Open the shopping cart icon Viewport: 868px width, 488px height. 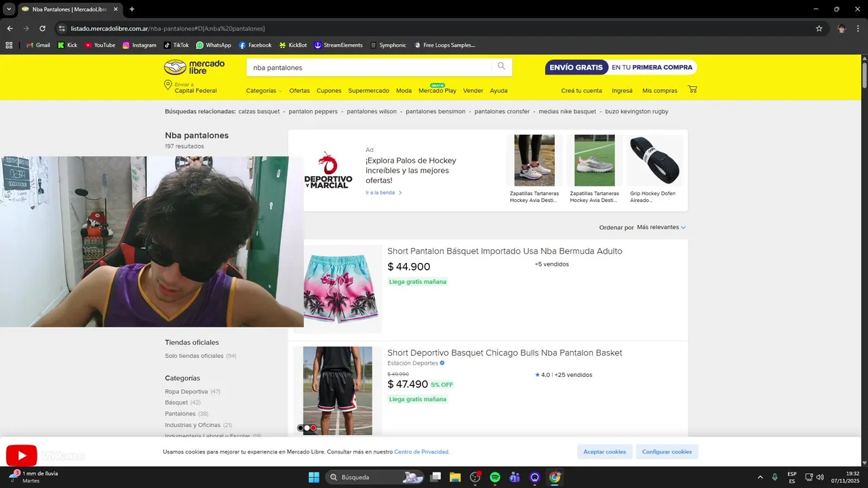click(x=692, y=89)
